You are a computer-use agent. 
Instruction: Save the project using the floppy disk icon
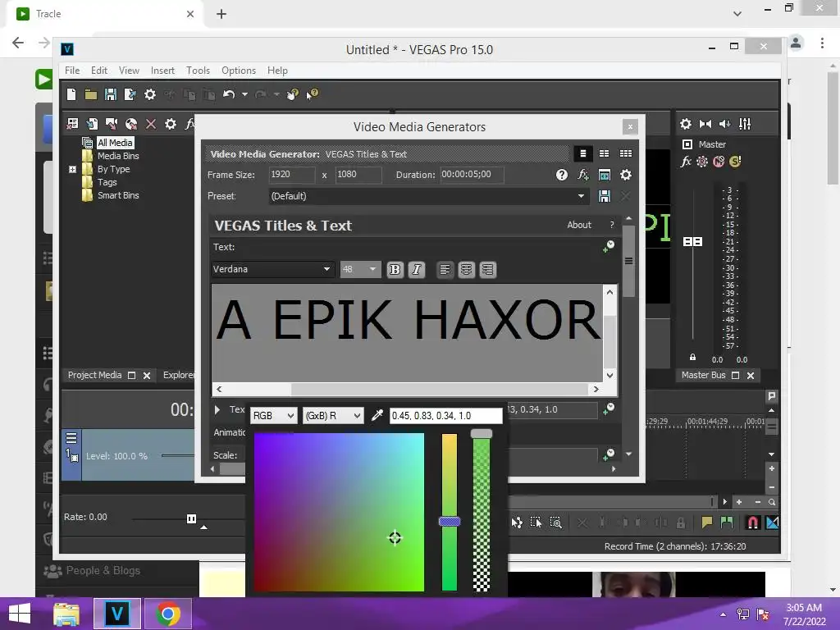tap(111, 94)
